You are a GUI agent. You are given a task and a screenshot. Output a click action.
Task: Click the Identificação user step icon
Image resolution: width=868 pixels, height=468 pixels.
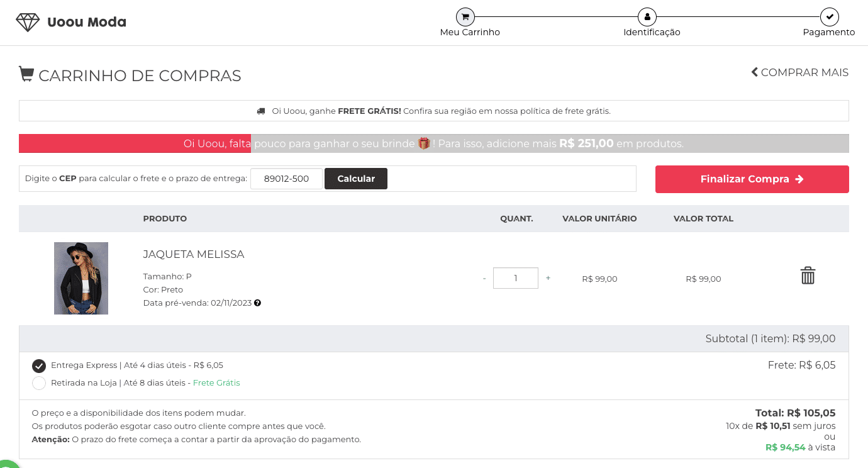(x=647, y=17)
